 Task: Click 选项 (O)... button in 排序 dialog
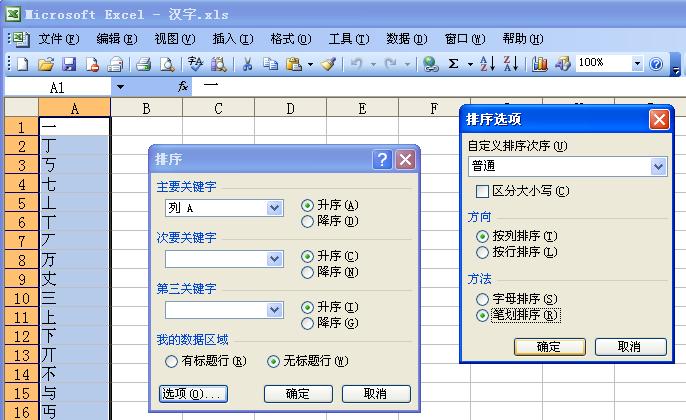tap(193, 394)
